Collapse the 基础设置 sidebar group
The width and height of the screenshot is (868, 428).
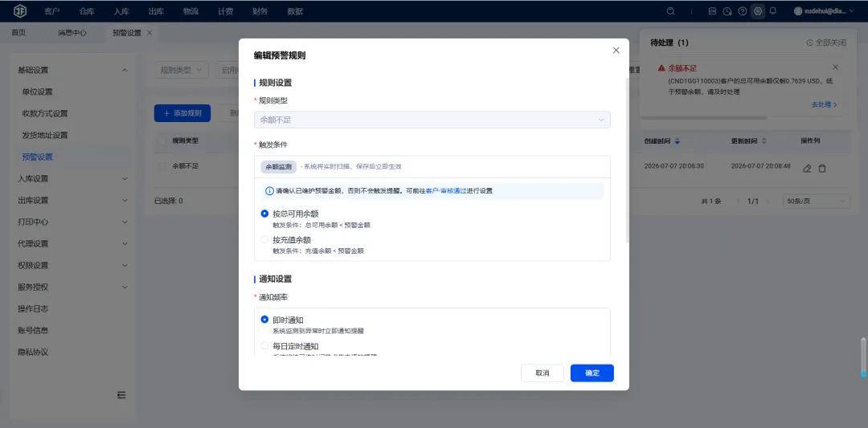[x=125, y=70]
